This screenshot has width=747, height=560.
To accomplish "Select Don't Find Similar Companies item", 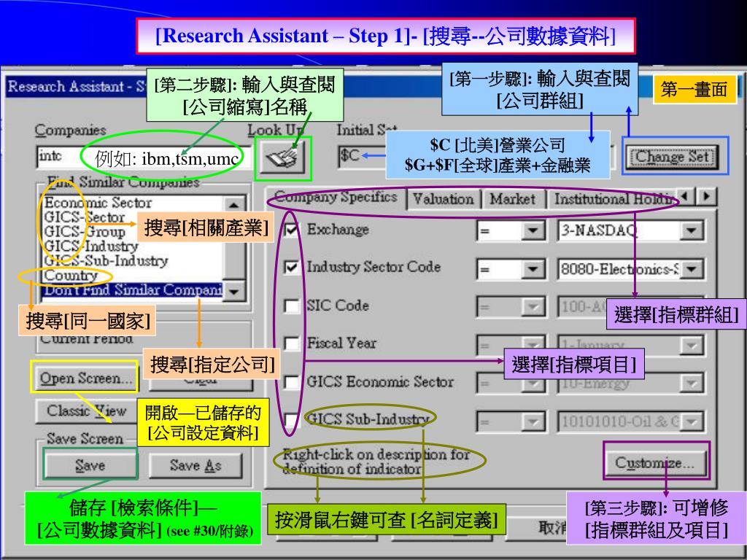I will [133, 290].
